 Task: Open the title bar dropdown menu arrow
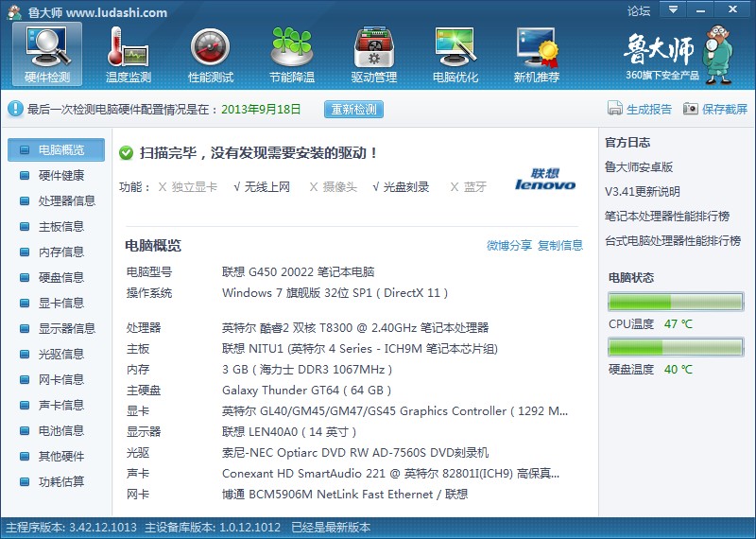[673, 9]
